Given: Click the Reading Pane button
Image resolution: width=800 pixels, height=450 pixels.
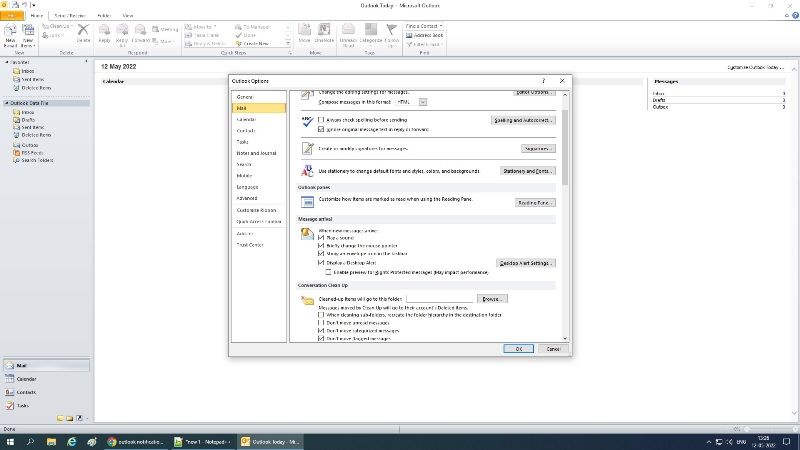Looking at the screenshot, I should click(535, 203).
